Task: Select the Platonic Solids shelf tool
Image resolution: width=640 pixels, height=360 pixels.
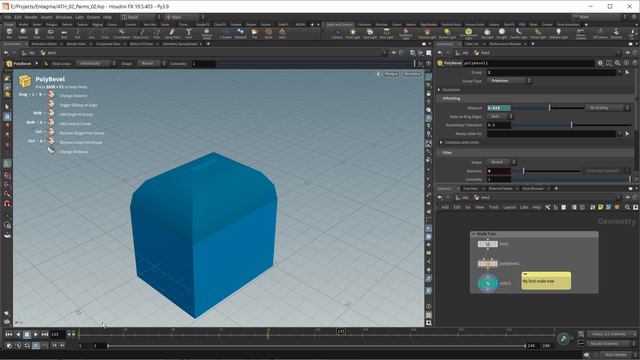Action: tap(207, 33)
